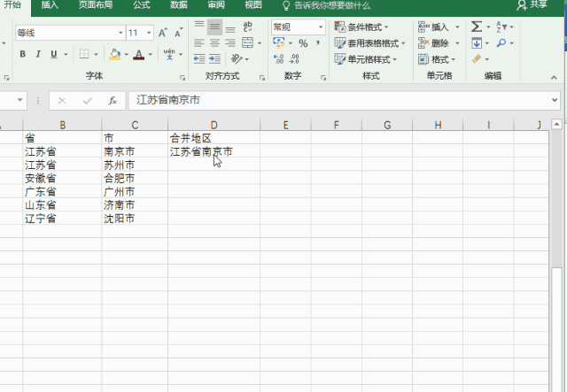The width and height of the screenshot is (567, 392).
Task: Open number format dialog launcher
Action: 323,78
